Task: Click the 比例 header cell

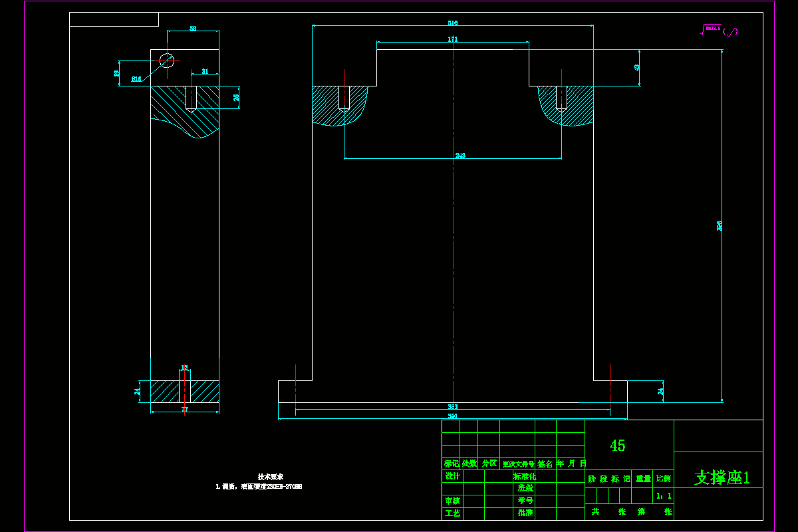Action: point(664,479)
